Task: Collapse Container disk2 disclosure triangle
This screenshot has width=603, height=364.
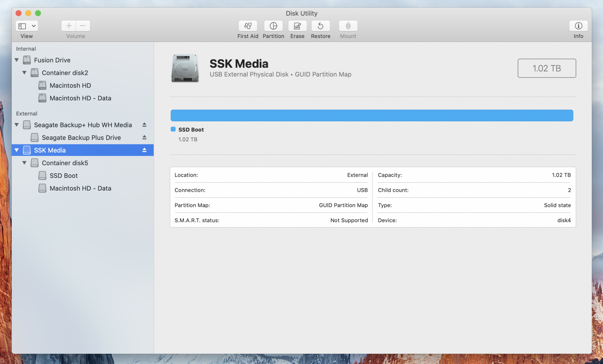Action: coord(25,73)
